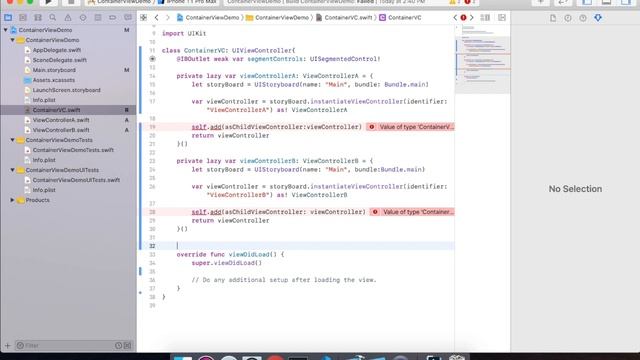This screenshot has height=360, width=640.
Task: Open ContainerViewDemo project jump bar segment
Action: coord(208,18)
